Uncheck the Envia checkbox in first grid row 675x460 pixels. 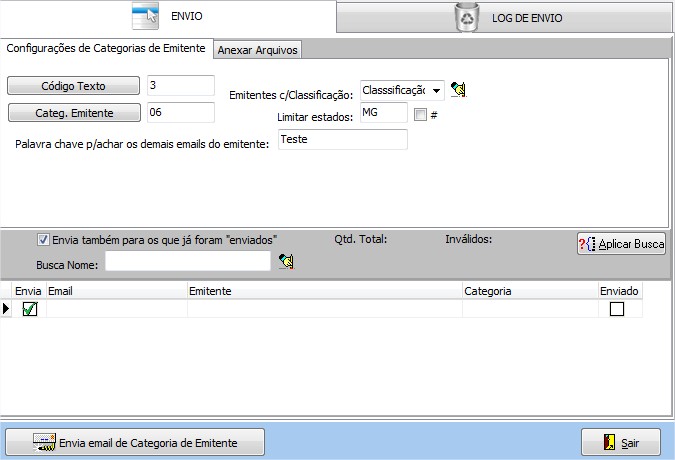[x=30, y=309]
